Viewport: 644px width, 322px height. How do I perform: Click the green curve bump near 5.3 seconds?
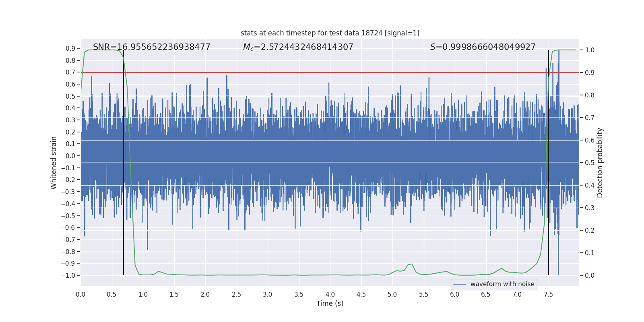click(411, 264)
